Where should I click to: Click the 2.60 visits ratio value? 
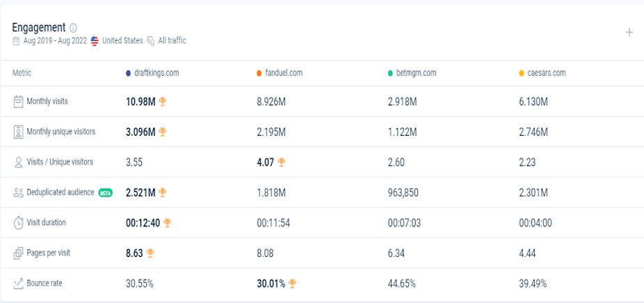[x=396, y=162]
